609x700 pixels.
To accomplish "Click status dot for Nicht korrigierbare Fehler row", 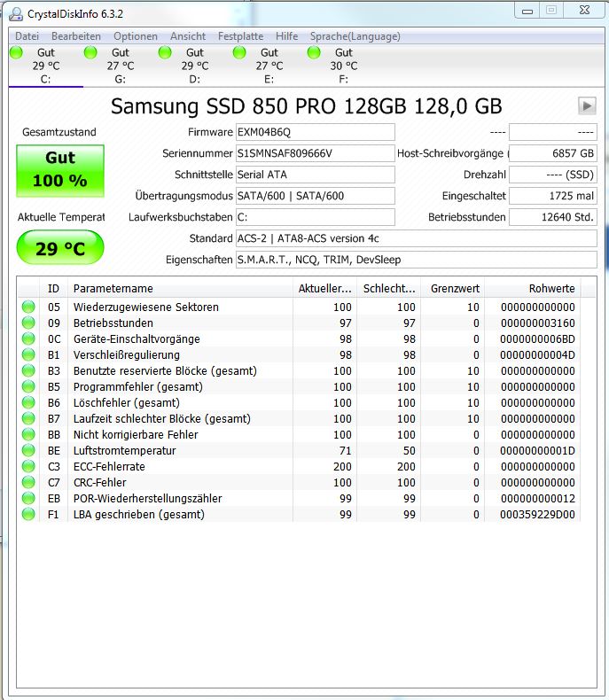I will point(28,434).
